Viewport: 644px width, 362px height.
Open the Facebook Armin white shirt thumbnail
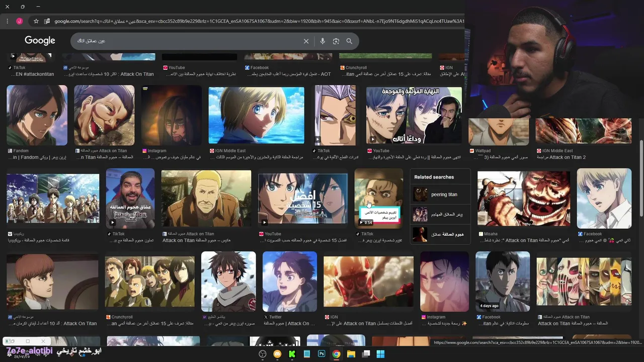(x=604, y=198)
